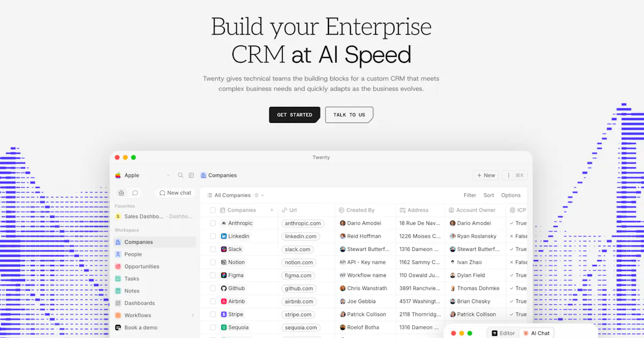644x338 pixels.
Task: Open the search magnifier icon beside Apple
Action: pyautogui.click(x=180, y=175)
